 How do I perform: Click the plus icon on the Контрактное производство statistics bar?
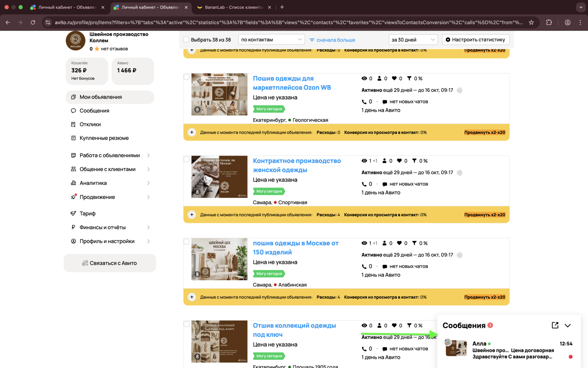click(192, 215)
